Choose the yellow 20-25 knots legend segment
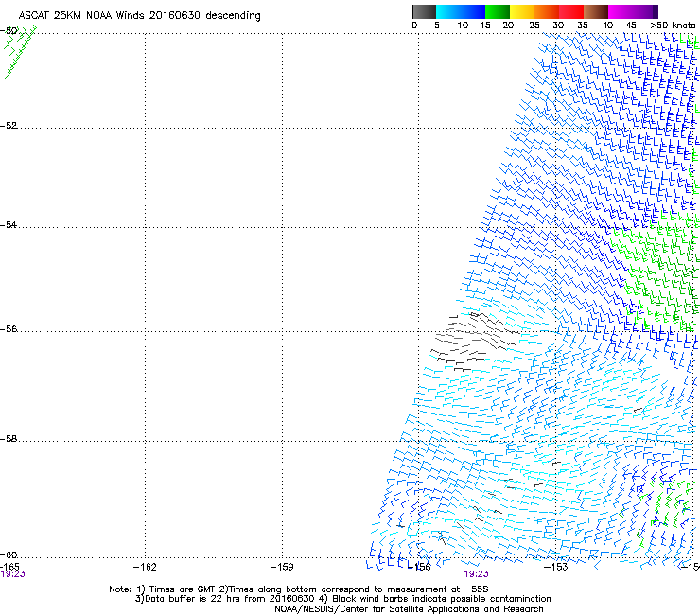The image size is (700, 615). (522, 11)
